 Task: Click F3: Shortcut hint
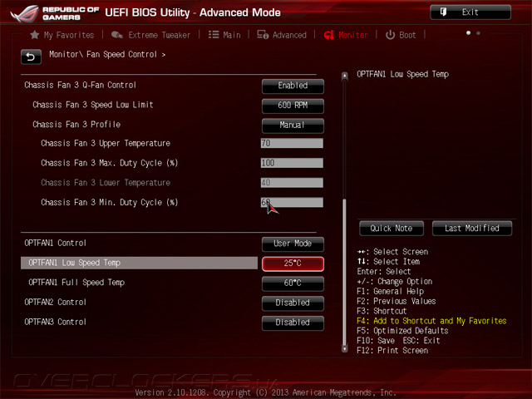click(x=382, y=311)
